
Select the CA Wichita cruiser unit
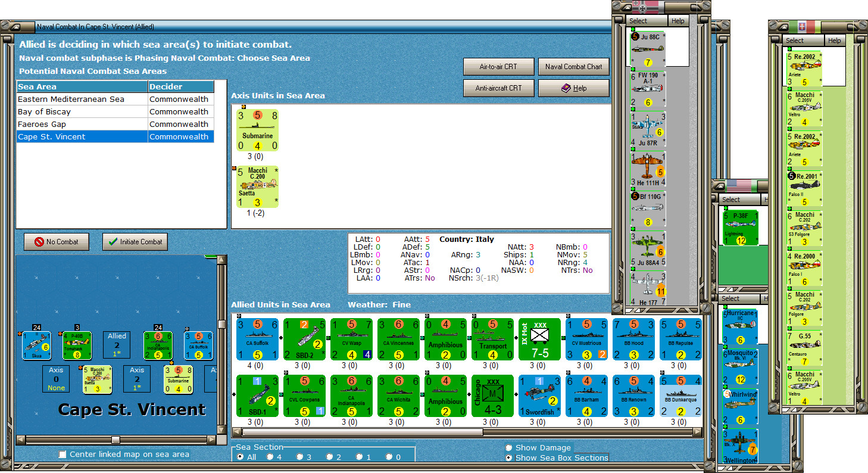click(398, 396)
